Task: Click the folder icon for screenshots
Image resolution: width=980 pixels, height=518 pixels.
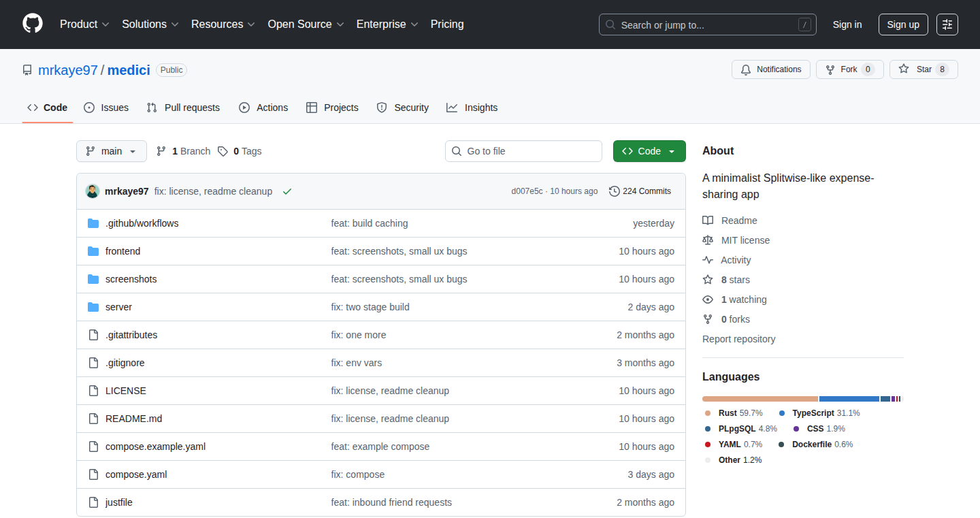Action: (93, 279)
